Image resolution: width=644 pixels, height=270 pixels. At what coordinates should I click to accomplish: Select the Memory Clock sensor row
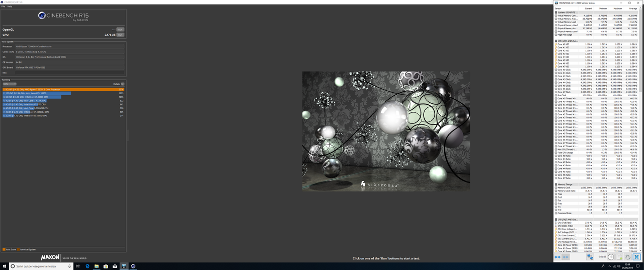[x=596, y=188]
